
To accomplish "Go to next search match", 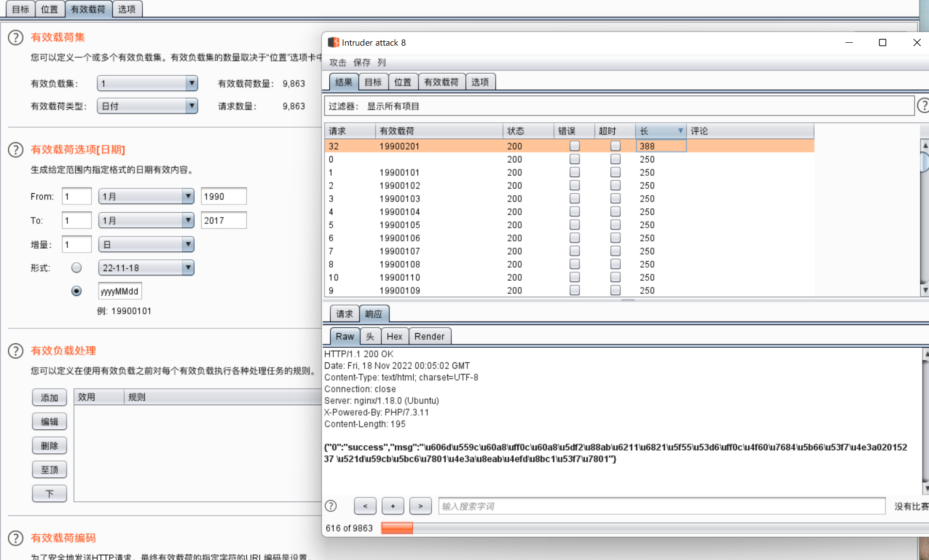I will coord(421,506).
